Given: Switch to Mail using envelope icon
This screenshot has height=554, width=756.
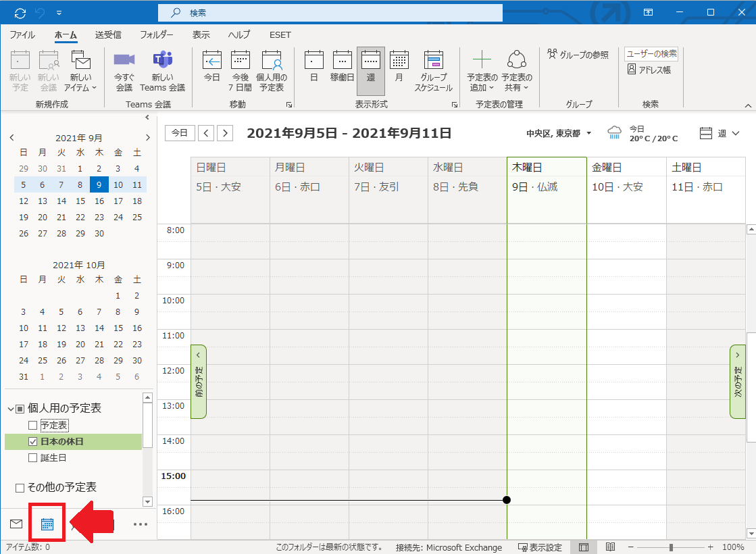Looking at the screenshot, I should [x=16, y=524].
